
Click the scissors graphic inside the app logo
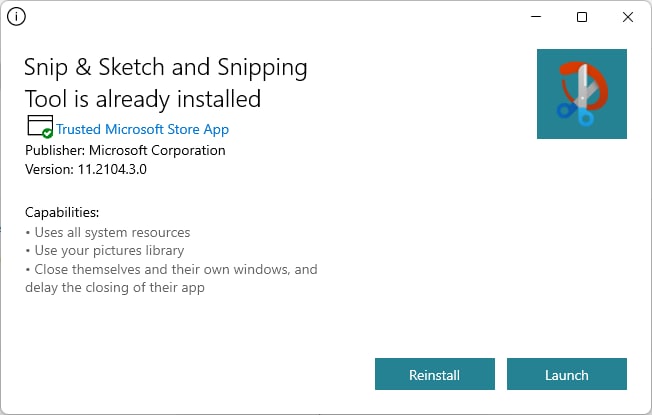pyautogui.click(x=581, y=96)
